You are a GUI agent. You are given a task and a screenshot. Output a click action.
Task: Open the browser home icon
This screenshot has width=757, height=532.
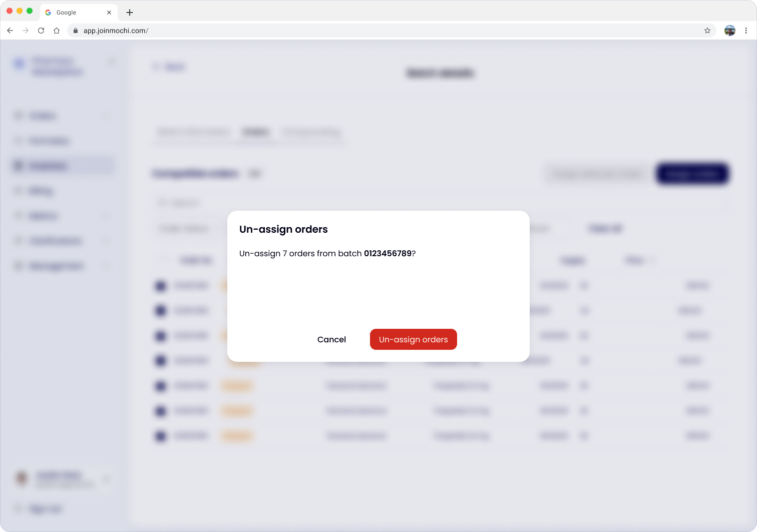coord(57,31)
